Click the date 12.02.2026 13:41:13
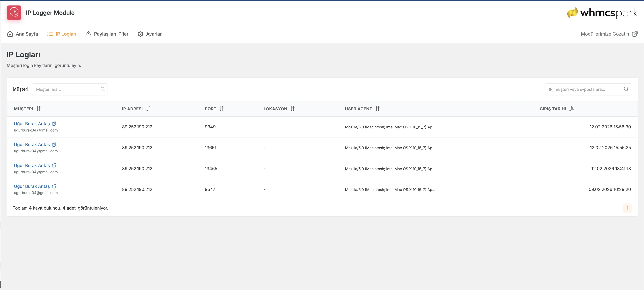Screen dimensions: 644x290 [x=611, y=169]
